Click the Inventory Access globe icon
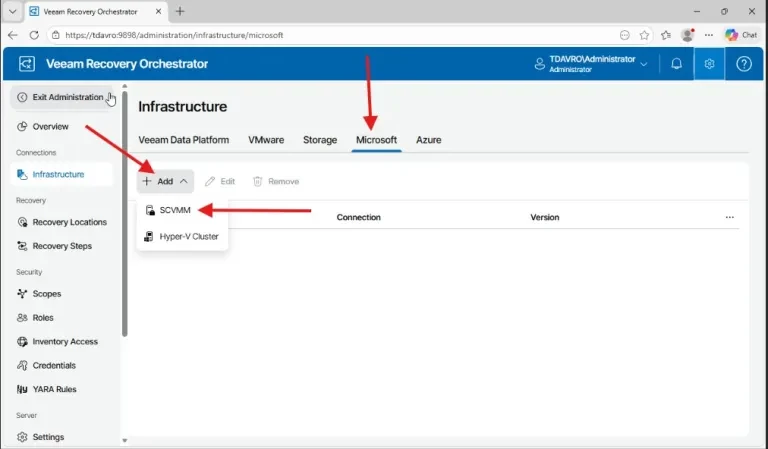The width and height of the screenshot is (768, 449). [22, 341]
